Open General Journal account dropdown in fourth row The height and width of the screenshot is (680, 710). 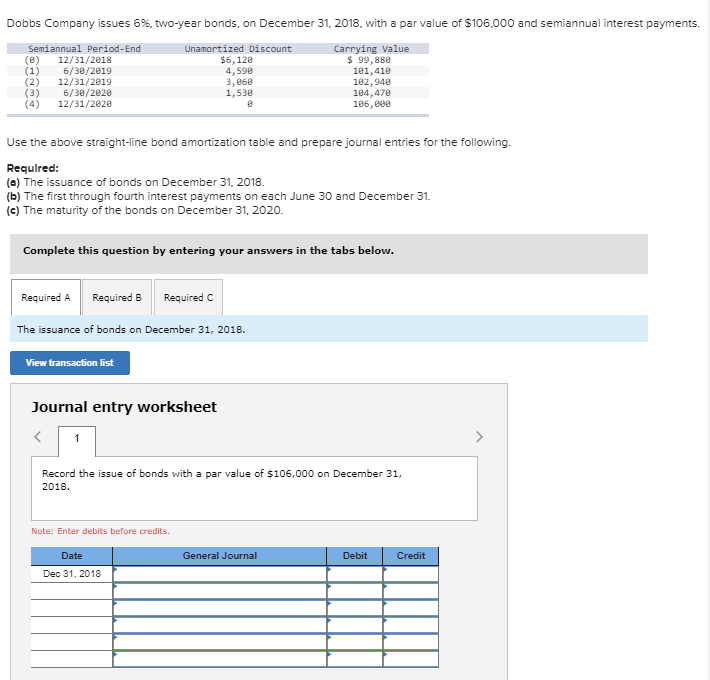220,625
